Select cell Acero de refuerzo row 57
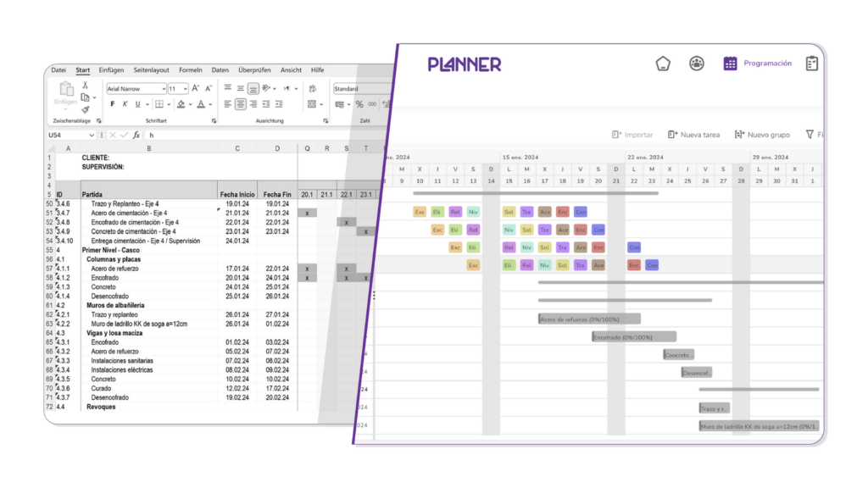868x488 pixels. (149, 269)
